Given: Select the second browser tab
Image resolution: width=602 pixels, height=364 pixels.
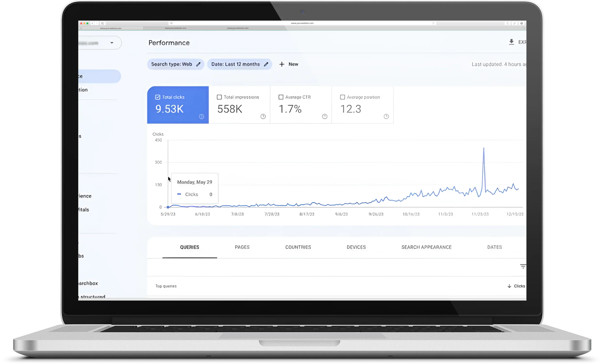Looking at the screenshot, I should click(175, 28).
